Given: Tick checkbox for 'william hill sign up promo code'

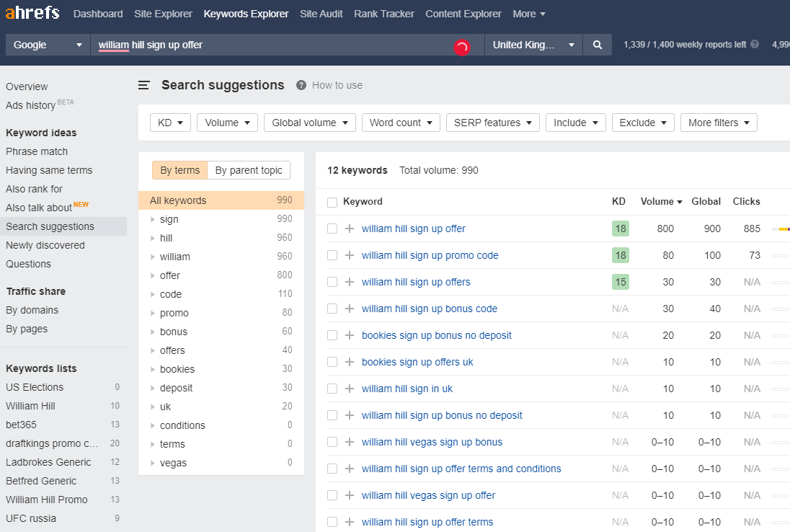Looking at the screenshot, I should tap(332, 255).
